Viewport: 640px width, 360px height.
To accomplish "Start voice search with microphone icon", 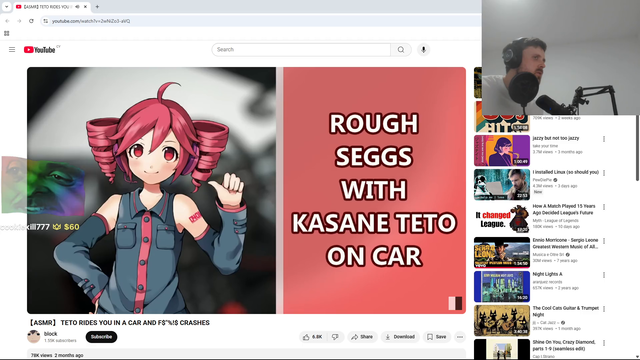I will pos(423,50).
